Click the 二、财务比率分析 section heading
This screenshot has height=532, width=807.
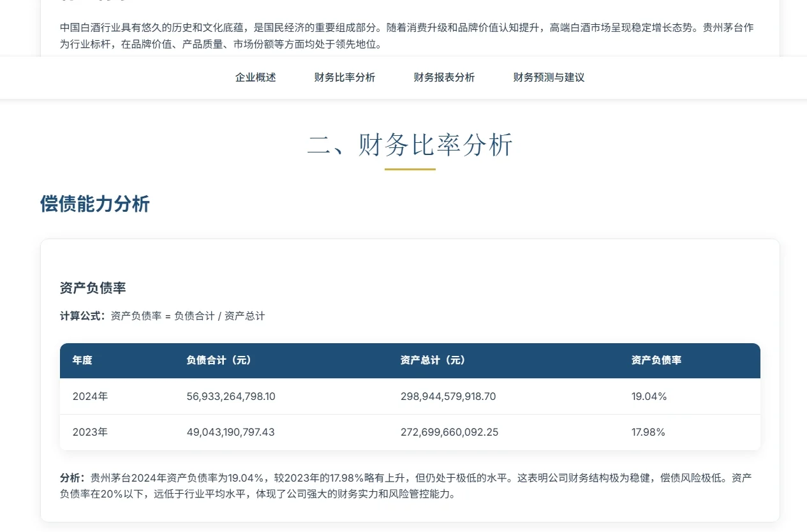click(410, 145)
